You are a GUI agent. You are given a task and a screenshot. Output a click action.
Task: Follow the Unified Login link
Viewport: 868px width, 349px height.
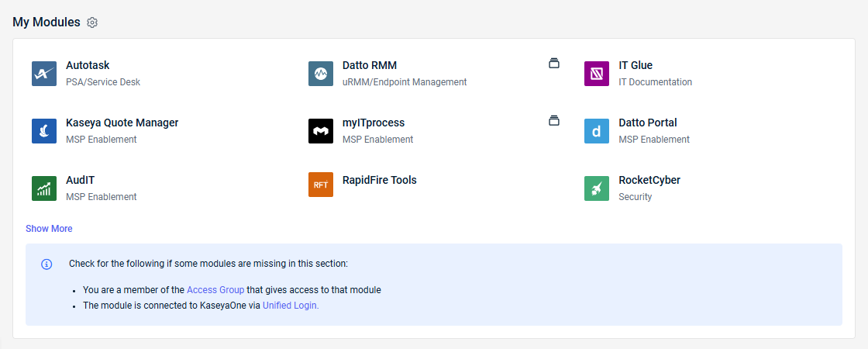point(291,306)
